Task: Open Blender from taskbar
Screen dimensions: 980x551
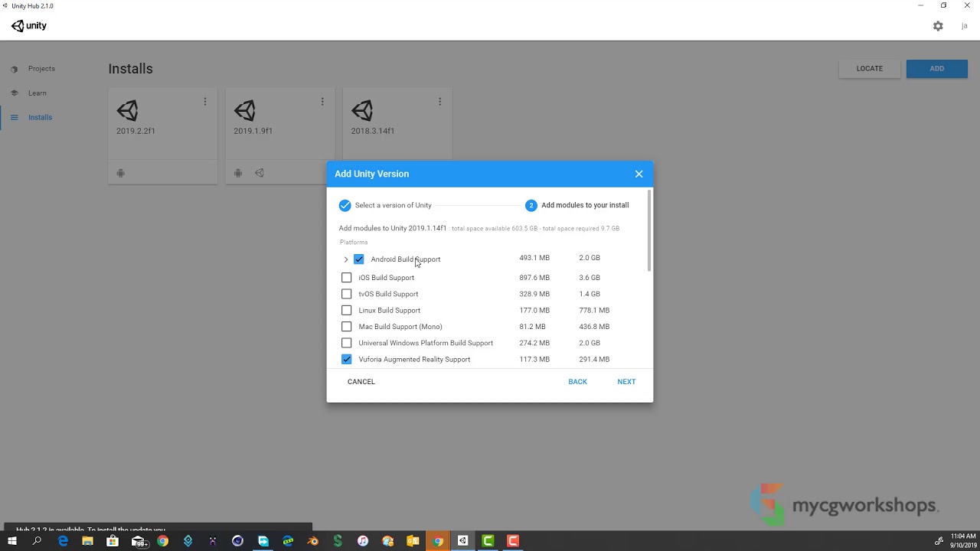Action: coord(312,541)
